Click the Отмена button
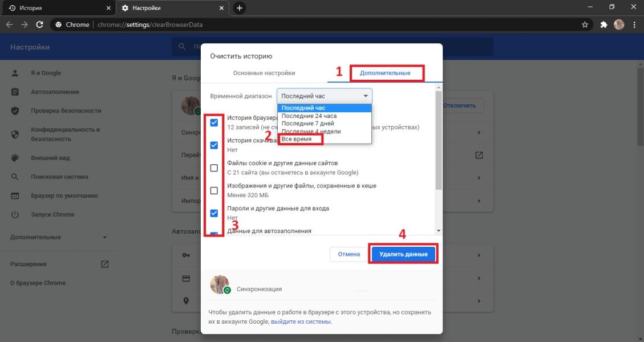This screenshot has height=342, width=644. tap(349, 254)
